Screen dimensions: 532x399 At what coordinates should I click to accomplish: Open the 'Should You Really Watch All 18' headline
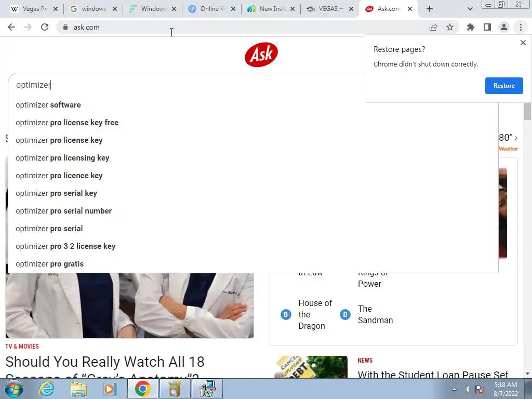tap(105, 367)
